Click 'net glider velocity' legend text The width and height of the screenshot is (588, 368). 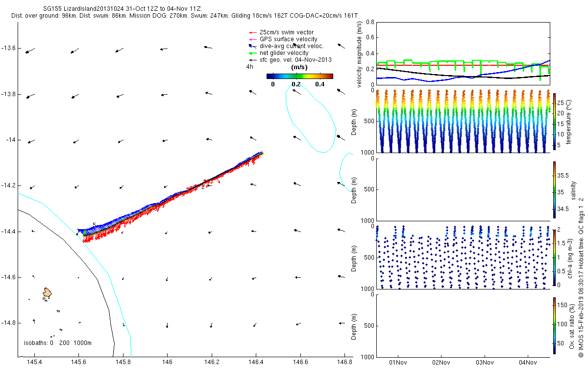(284, 53)
